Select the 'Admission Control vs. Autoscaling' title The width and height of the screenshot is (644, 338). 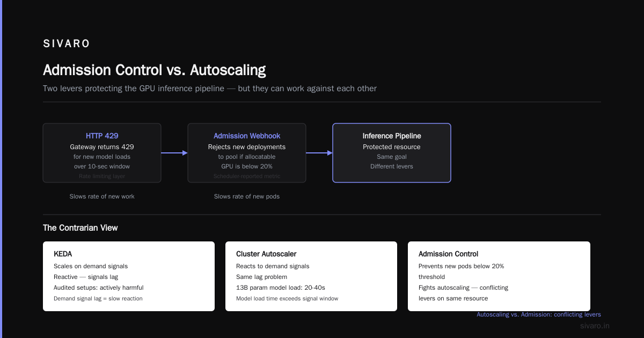(x=155, y=70)
